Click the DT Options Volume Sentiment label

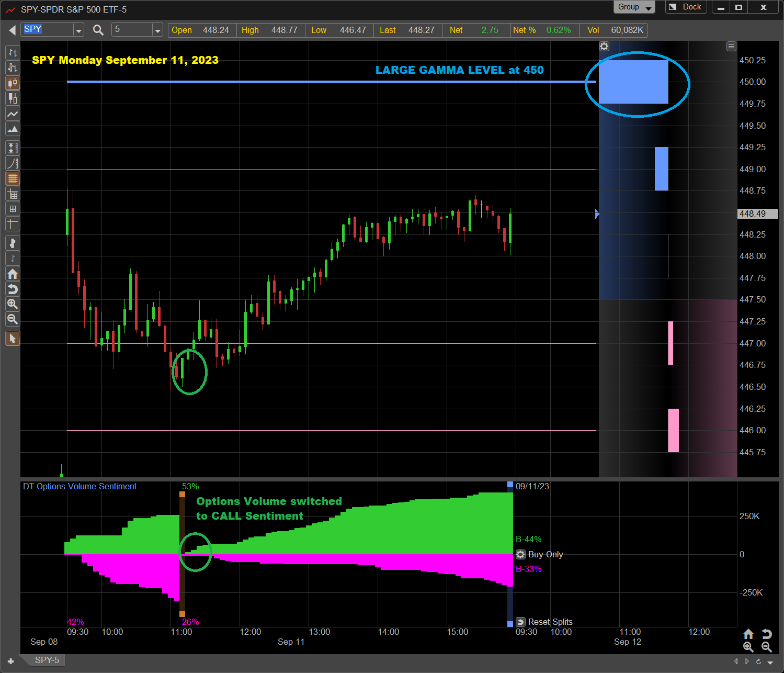coord(79,486)
